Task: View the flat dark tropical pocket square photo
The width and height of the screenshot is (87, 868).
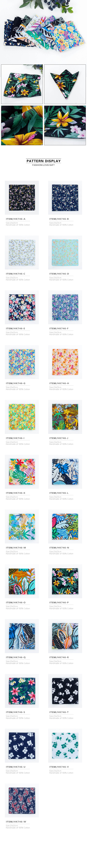Action: tap(22, 84)
